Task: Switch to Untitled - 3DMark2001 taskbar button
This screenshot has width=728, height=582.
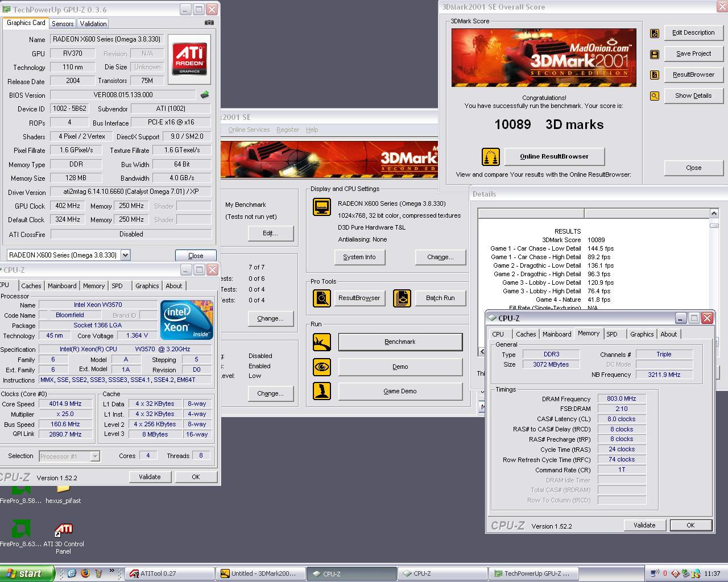Action: pos(261,573)
